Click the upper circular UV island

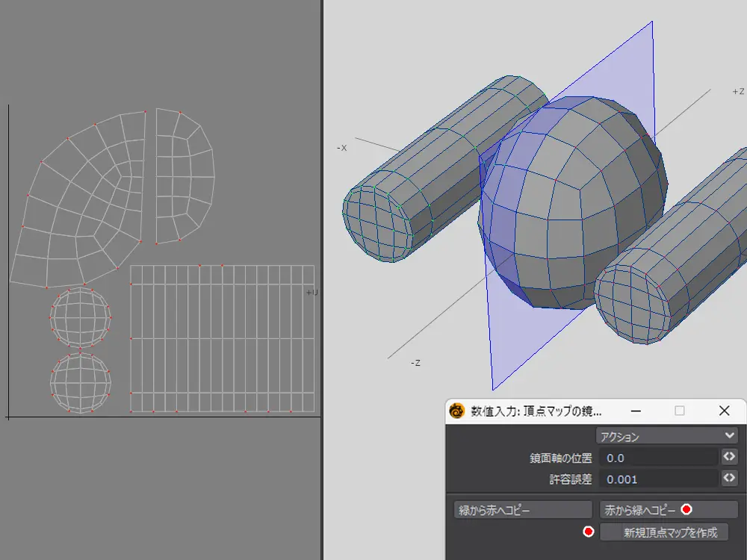point(81,319)
